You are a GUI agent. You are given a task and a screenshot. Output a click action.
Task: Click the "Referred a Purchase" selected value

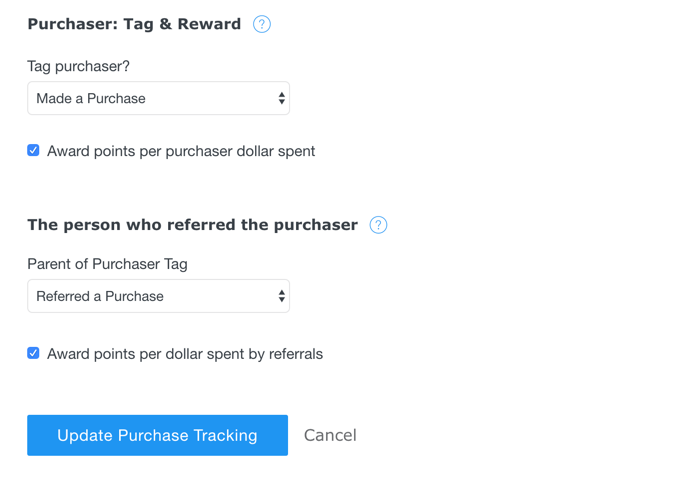click(100, 296)
